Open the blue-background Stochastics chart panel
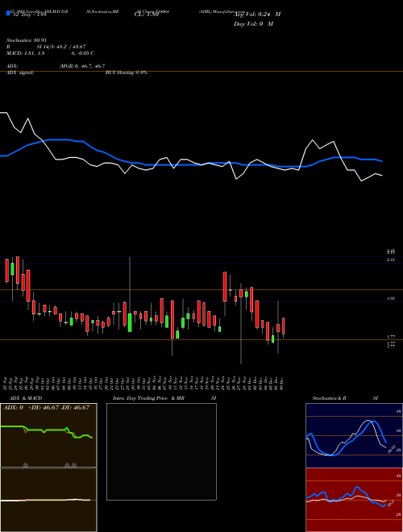Screen dimensions: 403x532 click(354, 435)
